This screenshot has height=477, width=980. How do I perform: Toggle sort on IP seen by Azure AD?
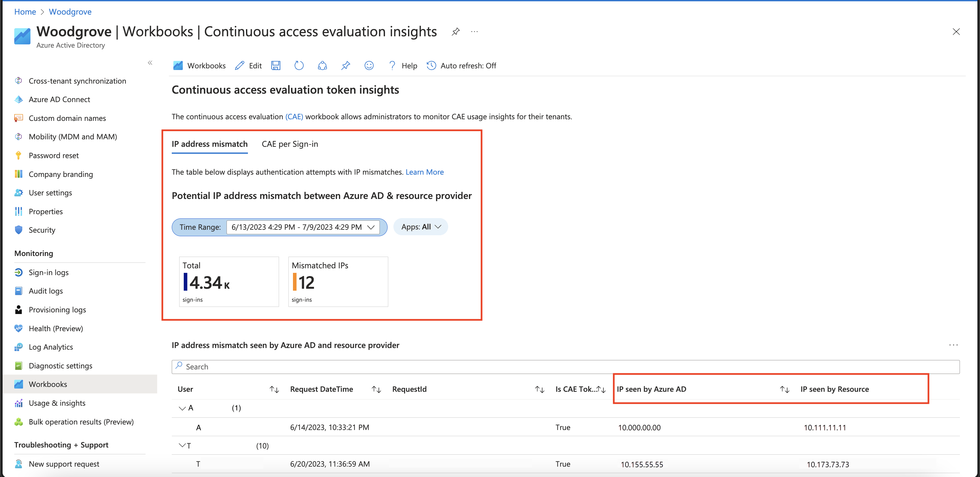(784, 389)
